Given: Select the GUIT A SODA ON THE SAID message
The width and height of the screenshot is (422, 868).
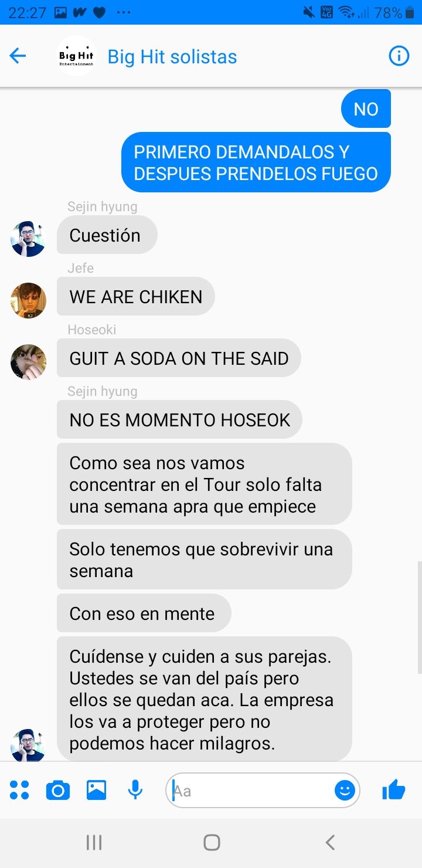Looking at the screenshot, I should [x=179, y=358].
